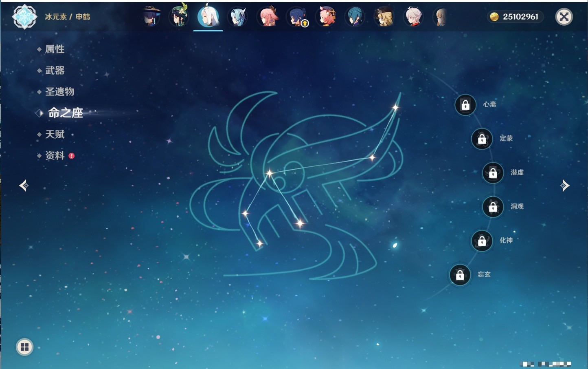Close the character screen with X

click(564, 17)
